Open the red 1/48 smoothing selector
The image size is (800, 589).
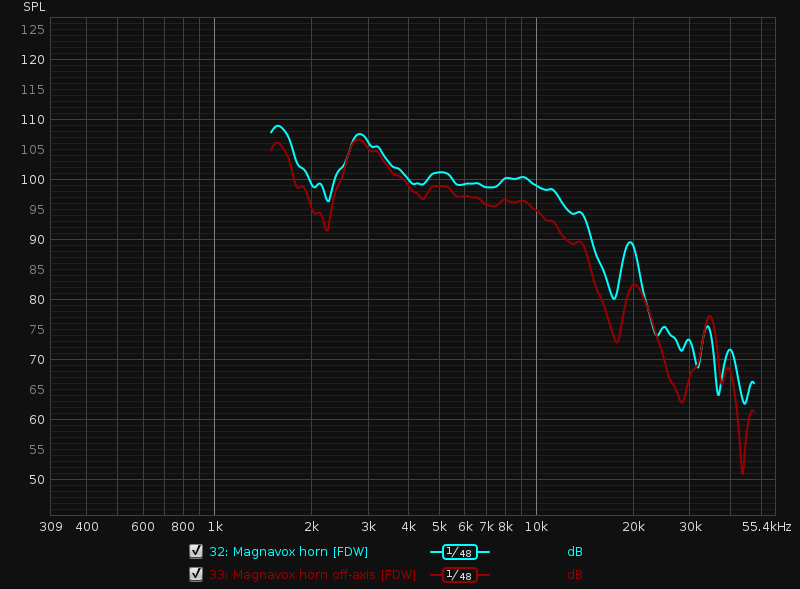[x=459, y=575]
